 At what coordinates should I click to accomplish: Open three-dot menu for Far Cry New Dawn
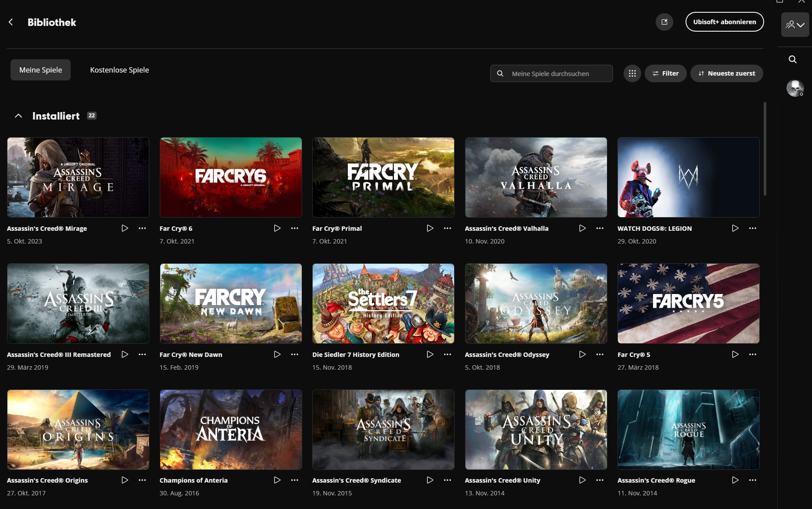click(295, 354)
